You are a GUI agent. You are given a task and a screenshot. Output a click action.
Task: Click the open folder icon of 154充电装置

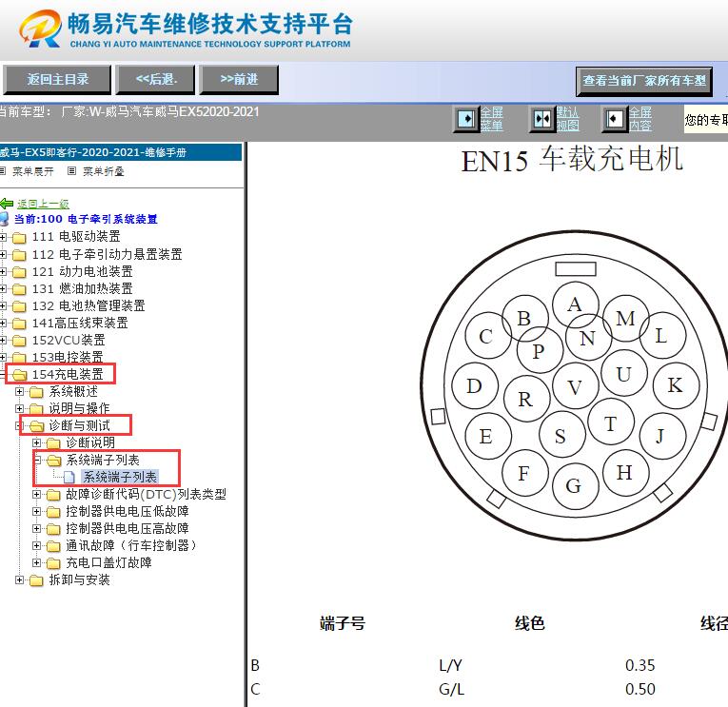coord(19,375)
